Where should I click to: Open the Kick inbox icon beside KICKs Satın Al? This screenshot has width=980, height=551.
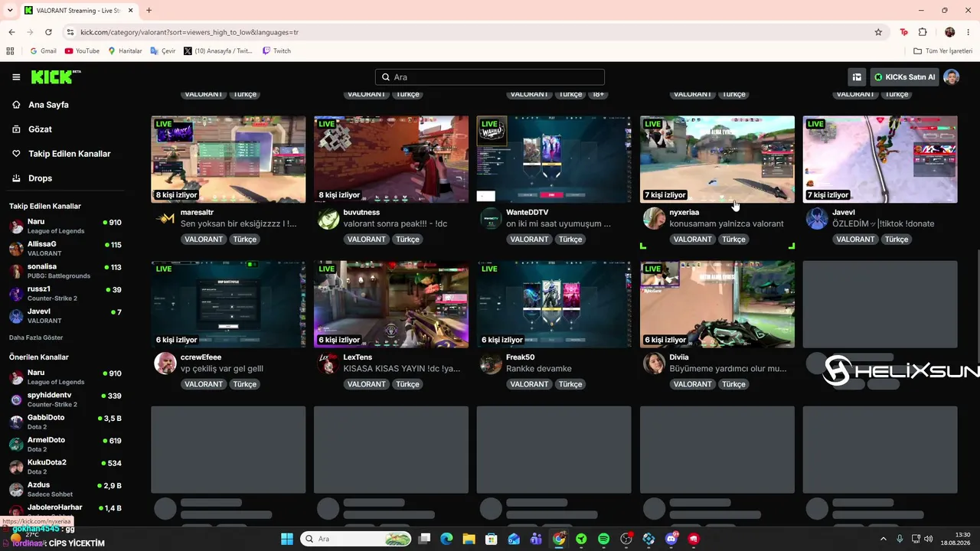(857, 77)
